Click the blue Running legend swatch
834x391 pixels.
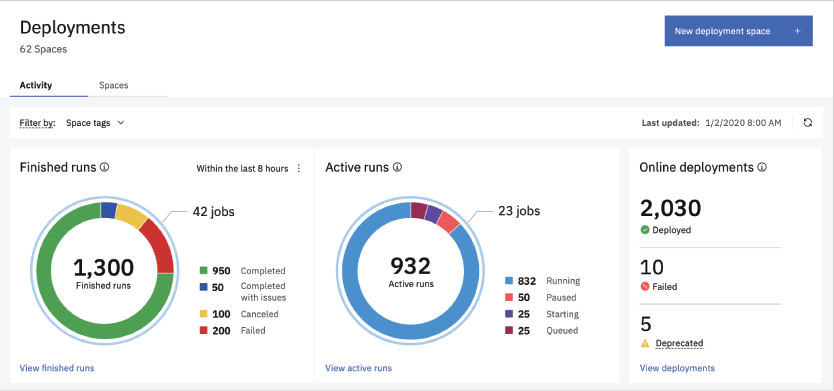coord(508,281)
